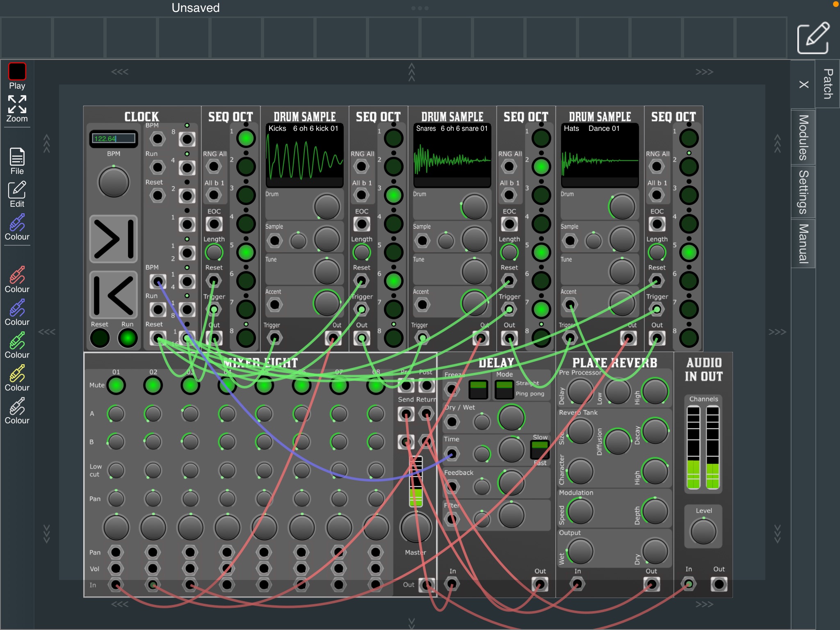The image size is (840, 630).
Task: Toggle step 5 of fourth SEQ OCT
Action: point(689,252)
